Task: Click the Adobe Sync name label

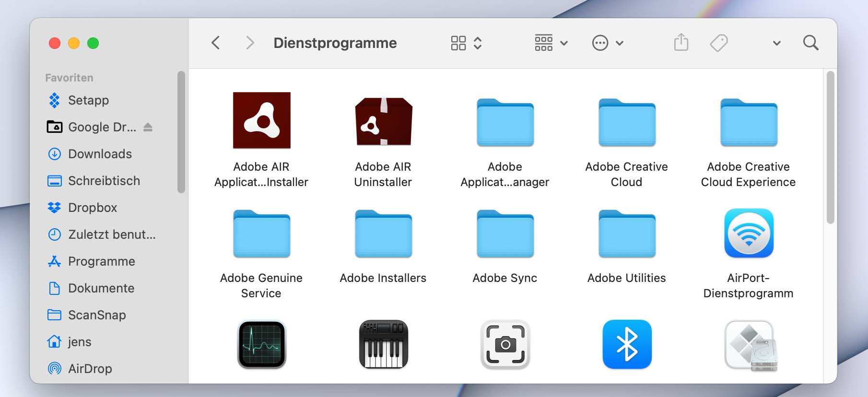Action: pos(505,278)
